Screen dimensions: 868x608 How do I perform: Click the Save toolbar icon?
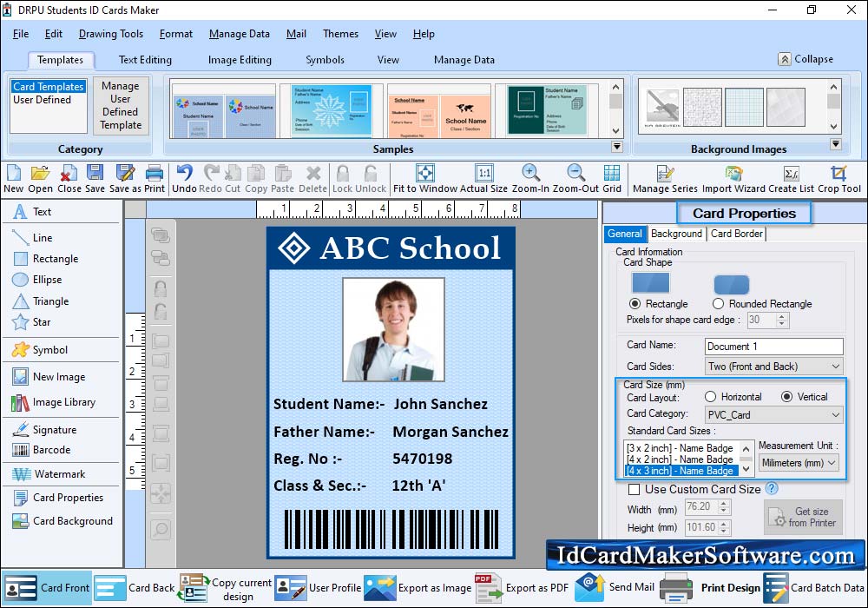(x=95, y=179)
